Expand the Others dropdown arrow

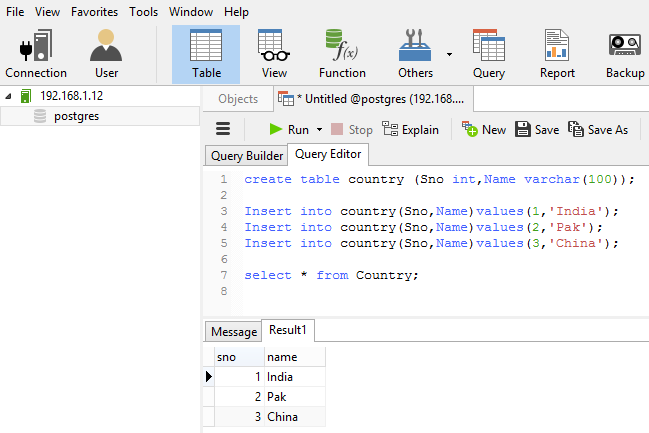pos(449,54)
